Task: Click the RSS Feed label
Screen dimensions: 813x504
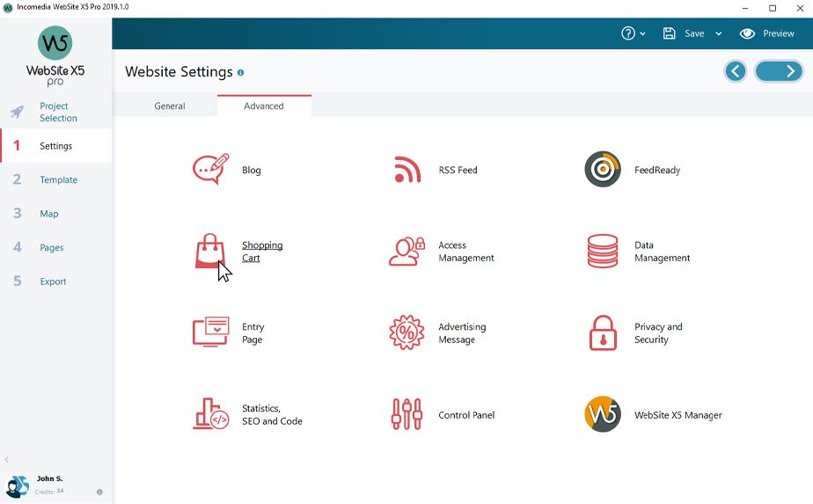Action: 458,170
